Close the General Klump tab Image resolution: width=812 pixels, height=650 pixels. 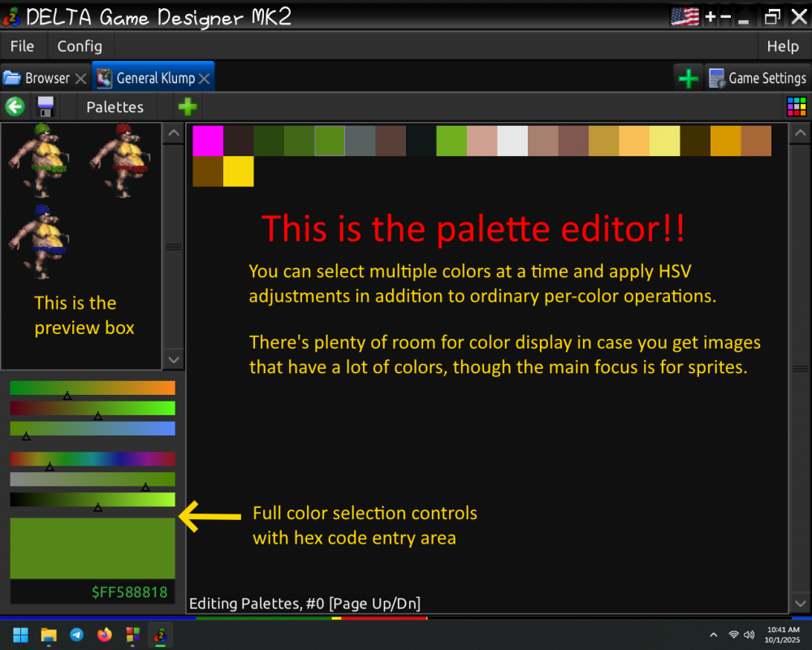click(x=203, y=77)
